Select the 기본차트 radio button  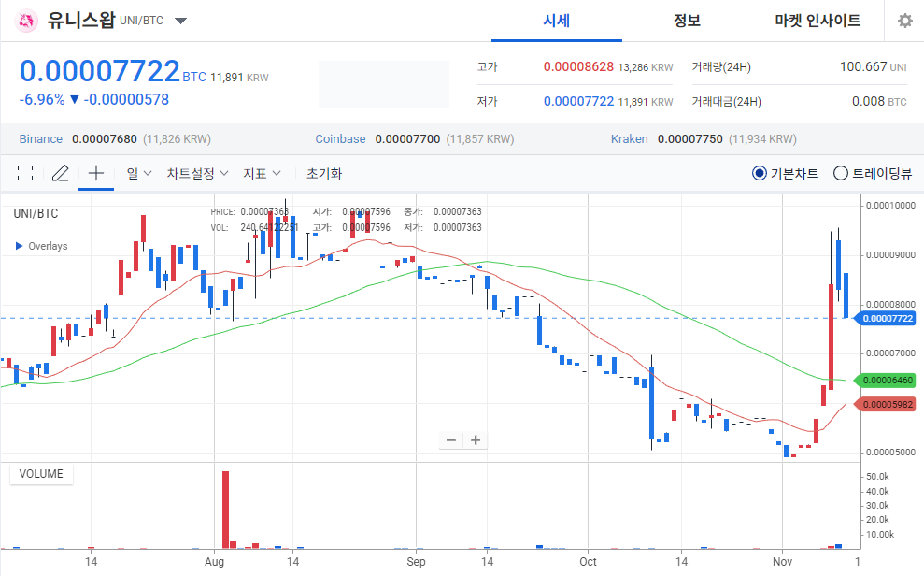click(x=760, y=173)
